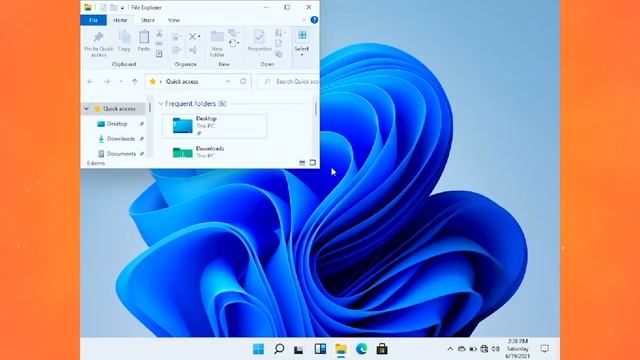Collapse Quick access tree node arrow
This screenshot has height=360, width=640.
tap(87, 109)
